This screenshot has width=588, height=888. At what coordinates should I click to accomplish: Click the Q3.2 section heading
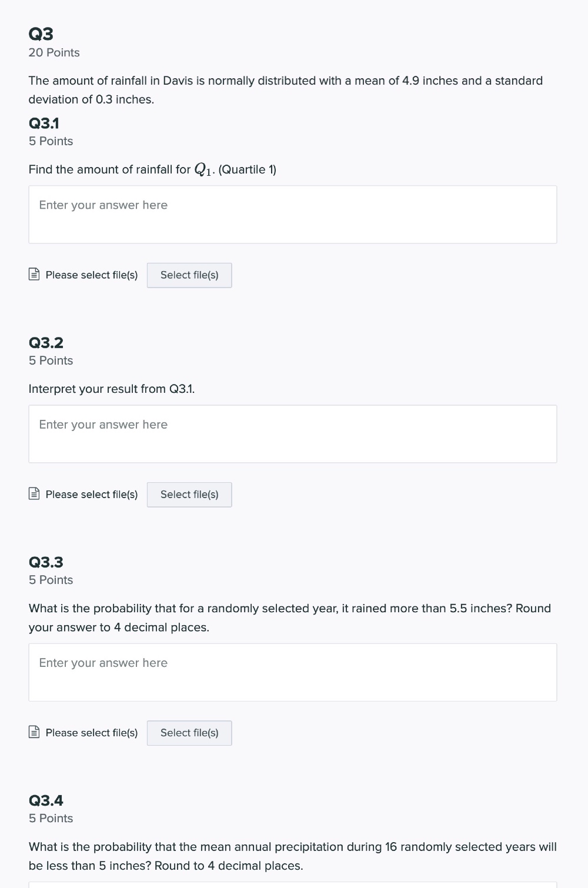(x=46, y=343)
